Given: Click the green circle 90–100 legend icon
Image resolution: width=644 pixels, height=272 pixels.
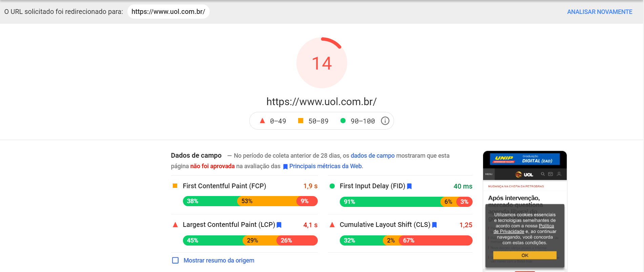Looking at the screenshot, I should 343,121.
